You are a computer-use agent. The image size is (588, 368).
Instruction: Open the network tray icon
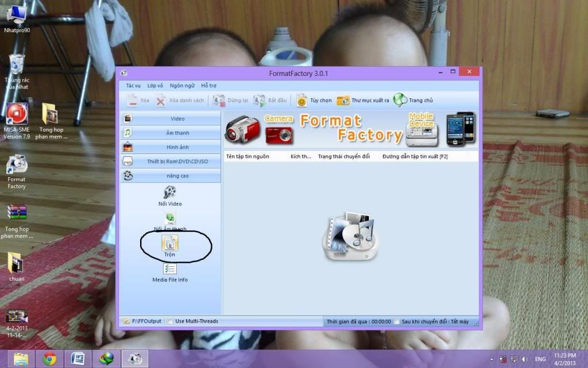coord(514,359)
